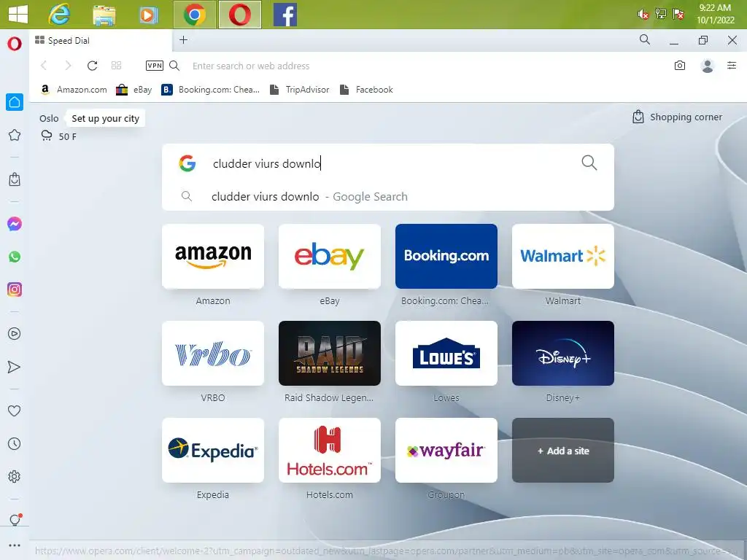
Task: Open the eBay speed dial tile
Action: pos(330,256)
